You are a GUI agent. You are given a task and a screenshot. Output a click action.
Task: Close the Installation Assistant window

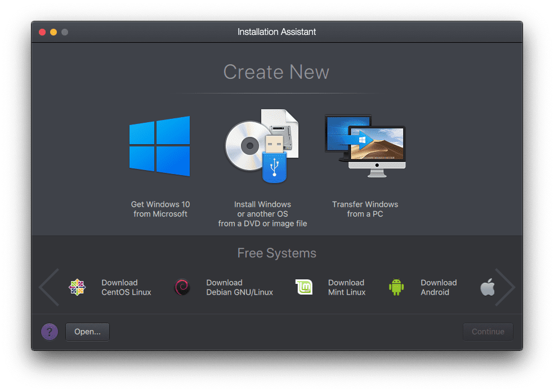(x=42, y=32)
